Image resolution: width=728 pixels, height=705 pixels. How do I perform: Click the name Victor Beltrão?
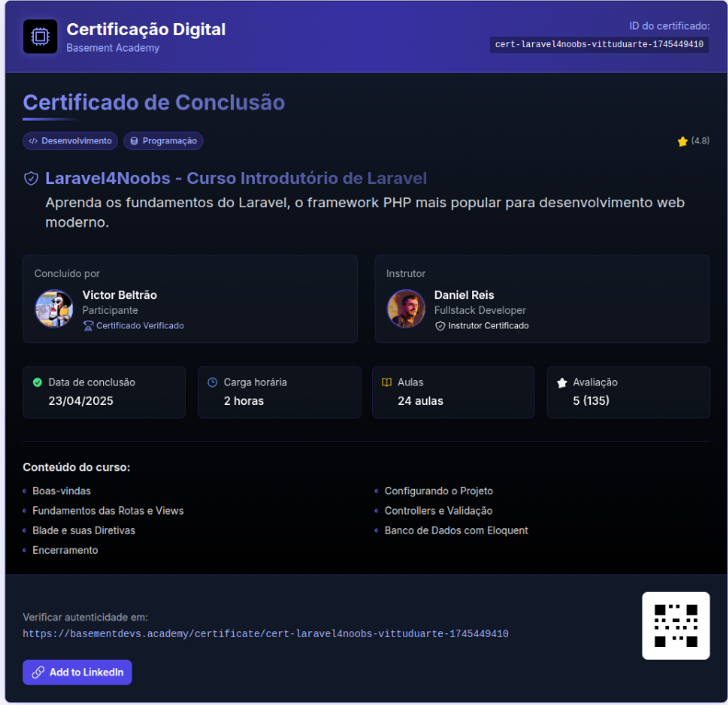[x=120, y=295]
